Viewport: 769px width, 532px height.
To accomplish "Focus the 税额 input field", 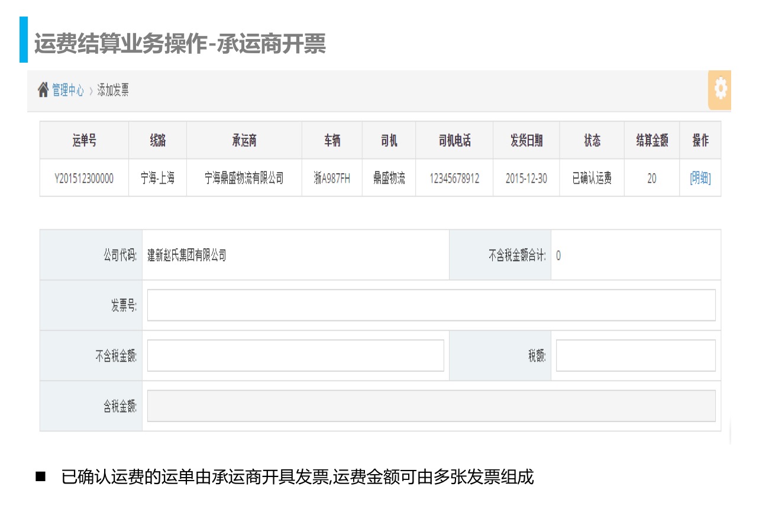I will [x=635, y=355].
